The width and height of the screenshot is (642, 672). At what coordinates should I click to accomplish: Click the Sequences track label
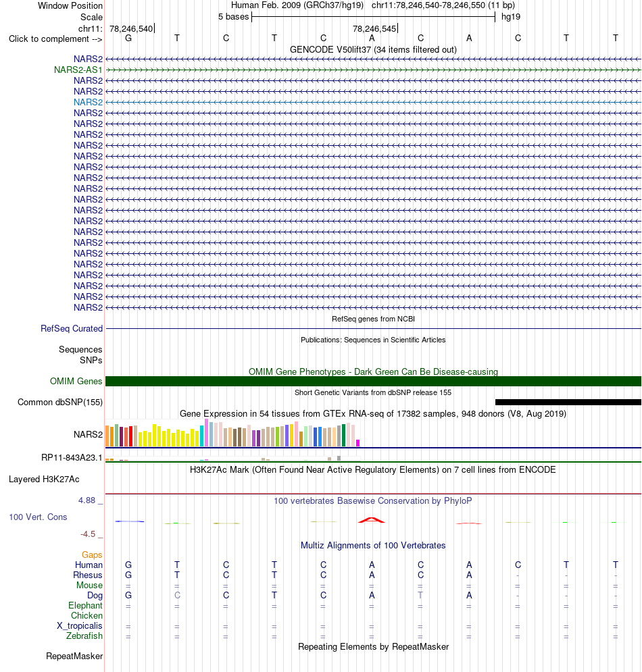coord(80,350)
